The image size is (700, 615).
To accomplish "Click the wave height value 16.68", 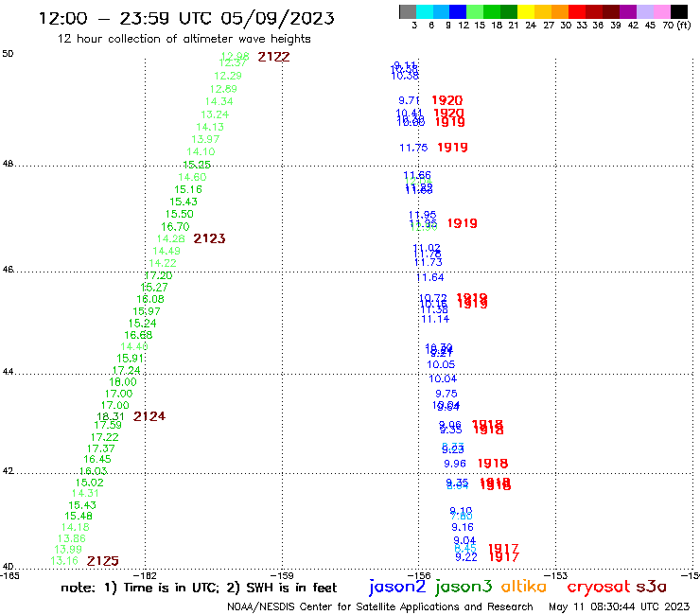I will (x=138, y=335).
